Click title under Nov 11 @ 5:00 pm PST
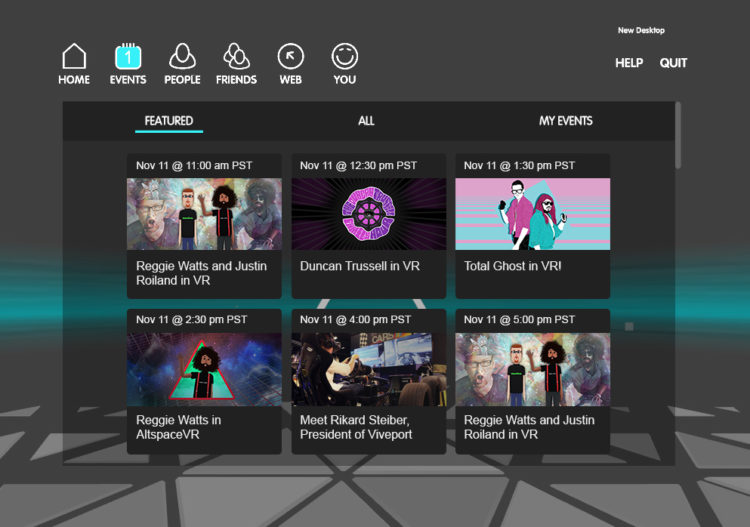Viewport: 750px width, 527px height. (529, 428)
